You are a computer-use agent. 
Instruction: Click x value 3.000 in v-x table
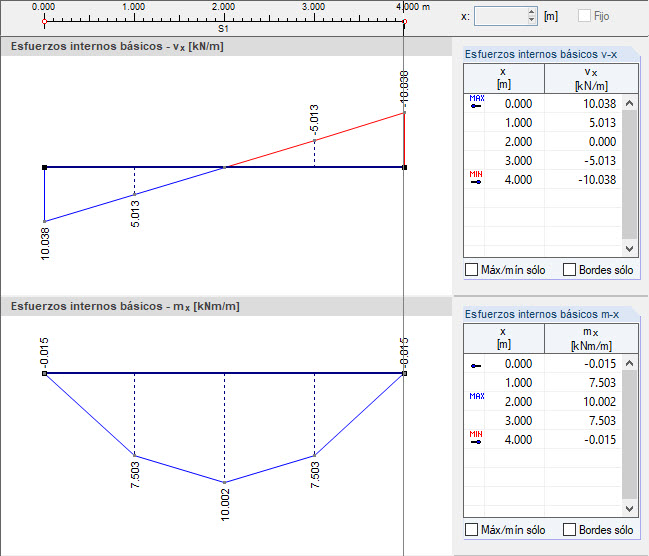coord(518,161)
